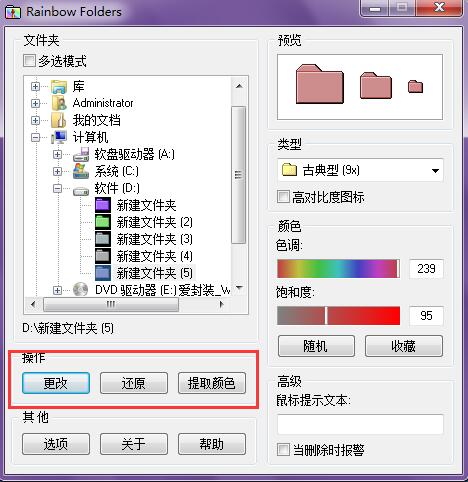
Task: Click the 更改 button
Action: click(x=56, y=383)
